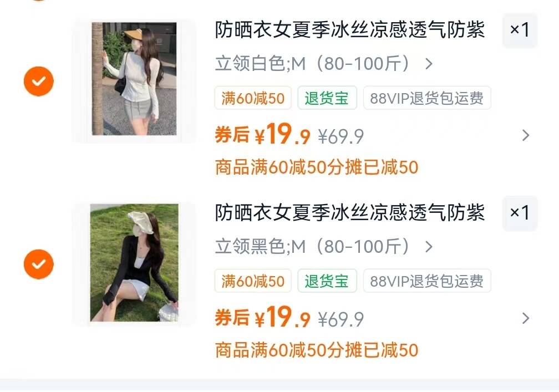The width and height of the screenshot is (559, 392).
Task: Tap green 退货宝 badge on white jacket
Action: (x=327, y=98)
